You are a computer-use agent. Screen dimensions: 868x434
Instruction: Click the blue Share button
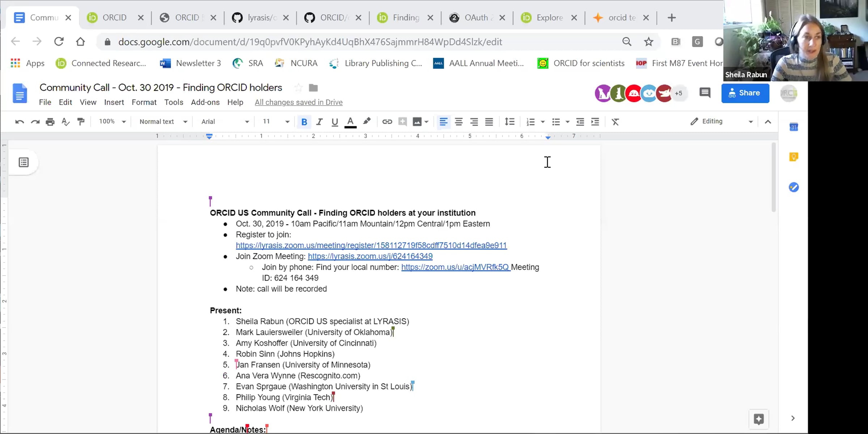click(745, 93)
